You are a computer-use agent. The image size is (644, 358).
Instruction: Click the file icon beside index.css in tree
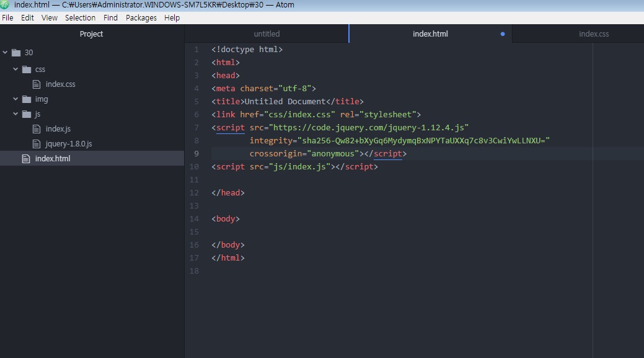37,84
